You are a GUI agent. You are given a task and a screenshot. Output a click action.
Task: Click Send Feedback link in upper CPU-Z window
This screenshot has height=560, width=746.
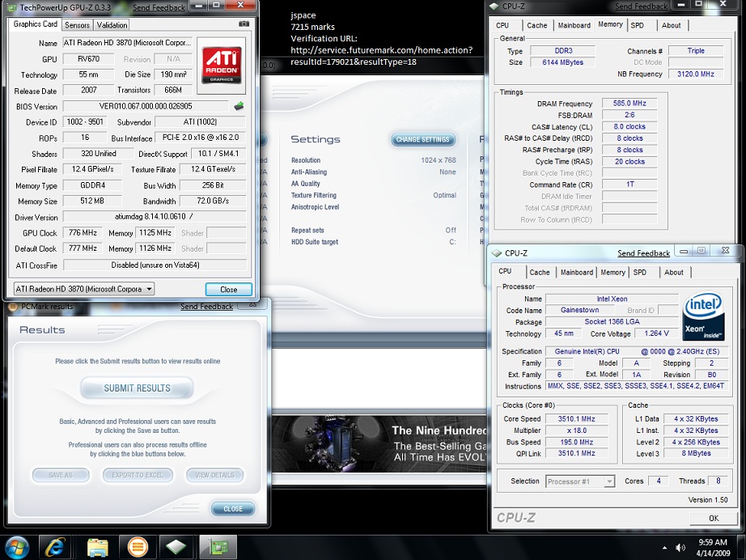click(641, 6)
